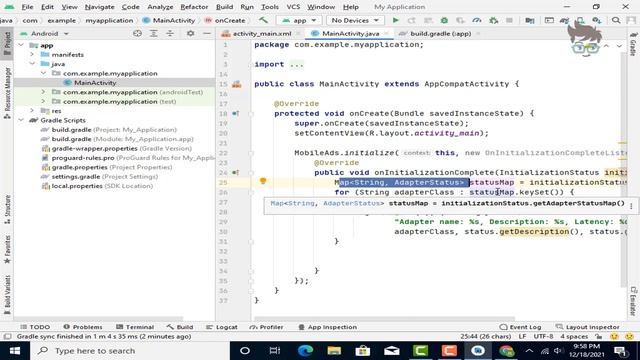Click the Windows Start button
The image size is (640, 360).
click(x=15, y=351)
